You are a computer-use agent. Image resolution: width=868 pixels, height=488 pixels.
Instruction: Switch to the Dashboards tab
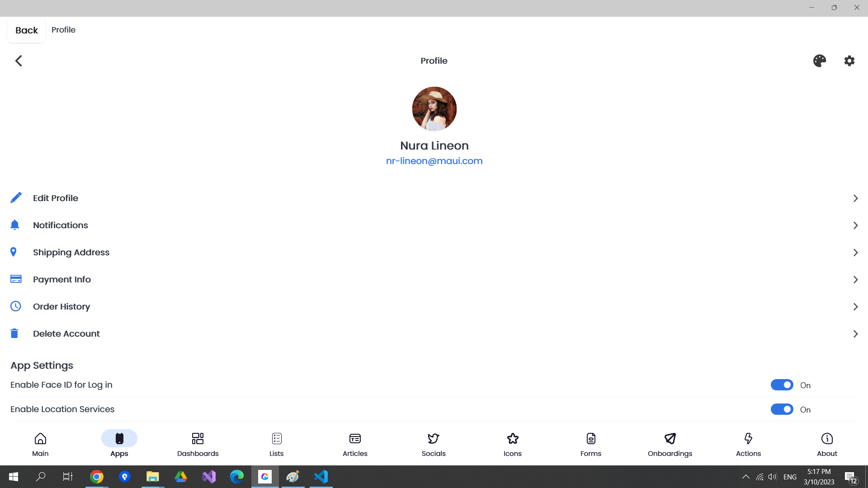click(x=198, y=444)
